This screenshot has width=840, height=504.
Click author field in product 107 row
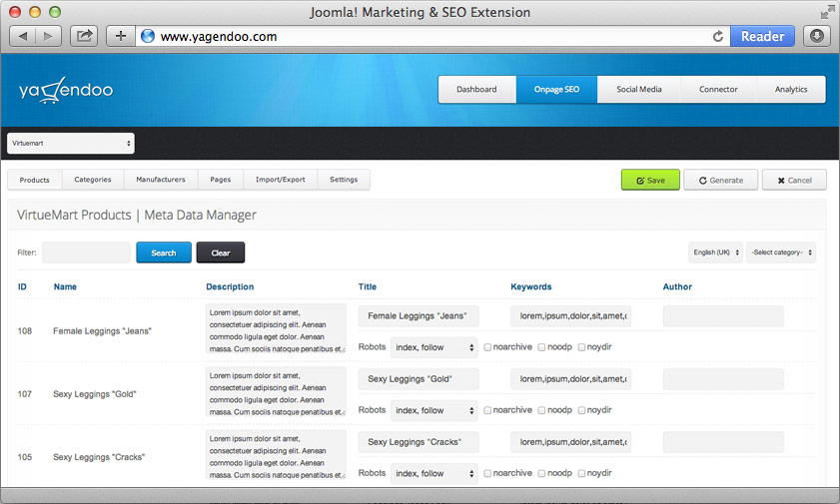click(723, 379)
